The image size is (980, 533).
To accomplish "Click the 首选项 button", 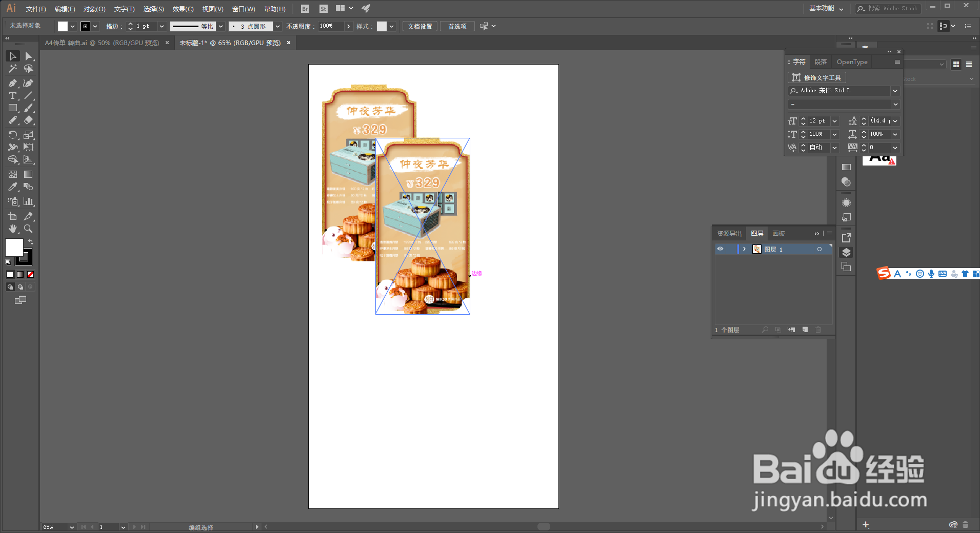I will pos(457,27).
